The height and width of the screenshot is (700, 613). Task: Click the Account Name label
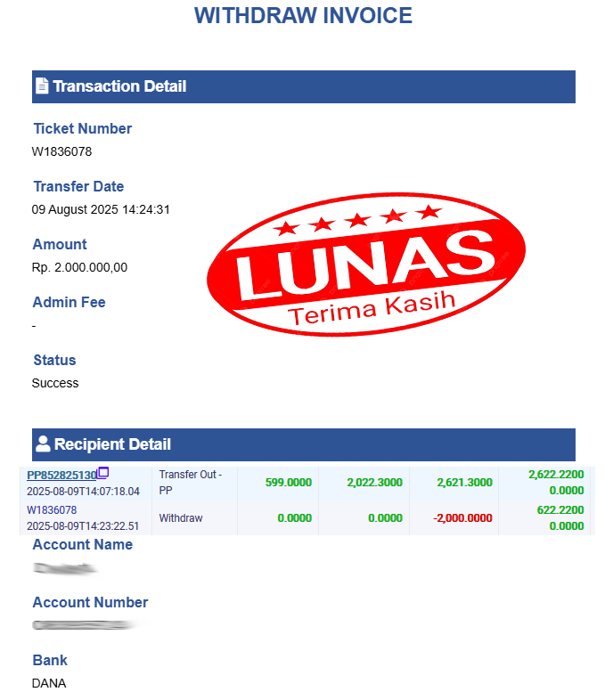83,545
